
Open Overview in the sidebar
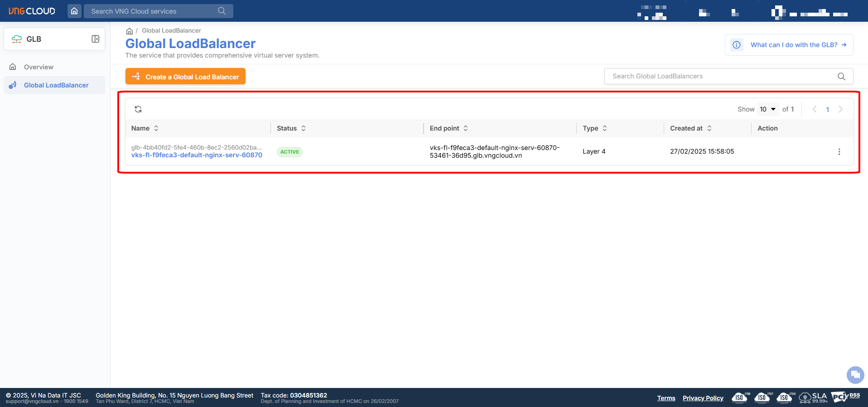[39, 67]
